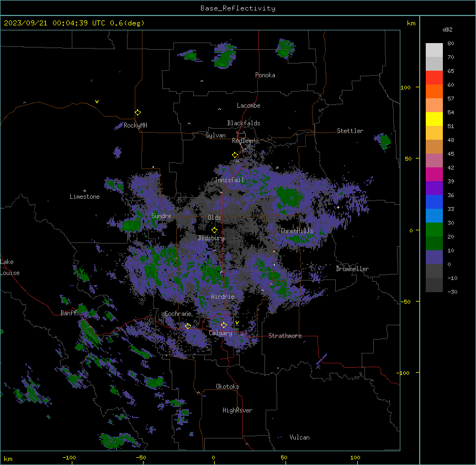This screenshot has width=476, height=465.
Task: Click the Drumheller label
Action: [352, 269]
